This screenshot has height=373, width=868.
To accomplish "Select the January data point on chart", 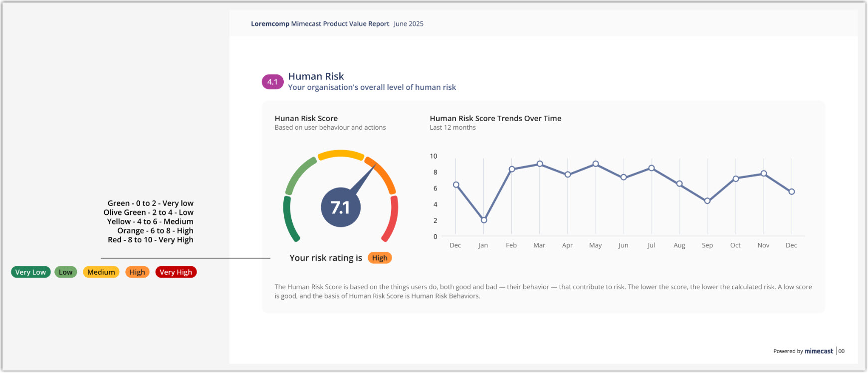I will click(x=483, y=220).
